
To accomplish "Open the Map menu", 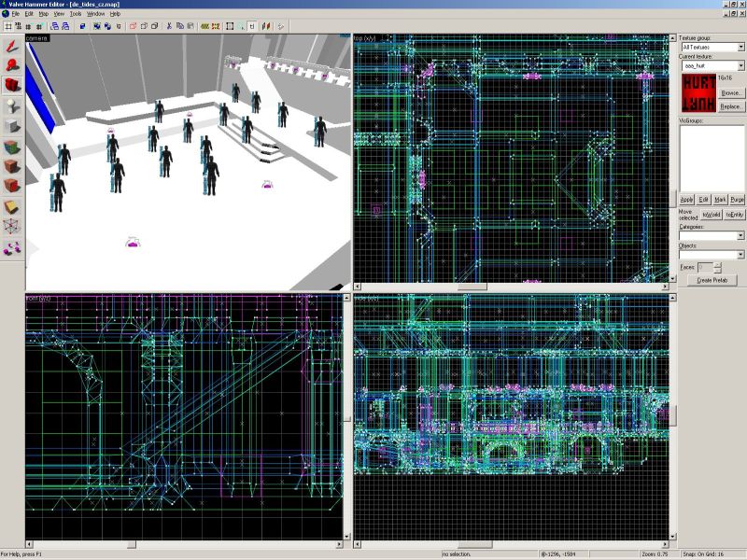I will 43,14.
